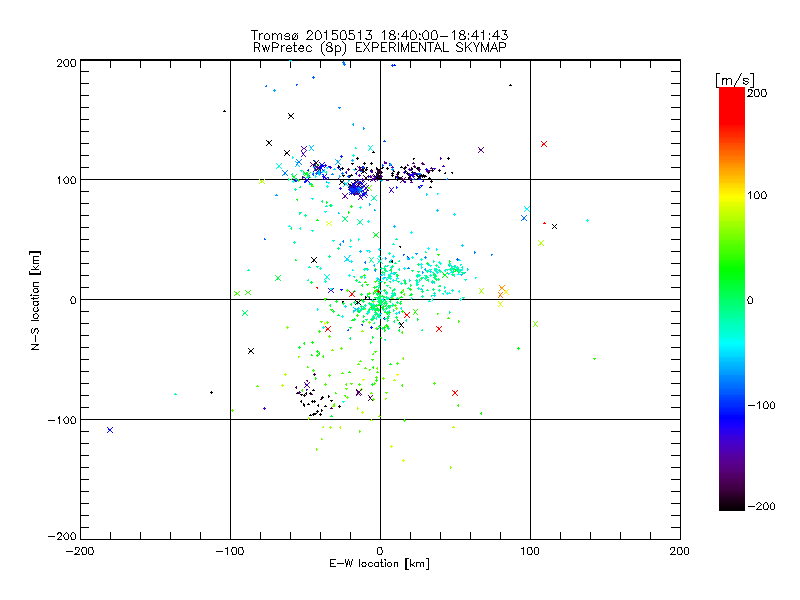Click the E-W axis tick label "100"
The height and width of the screenshot is (600, 800).
click(x=530, y=551)
